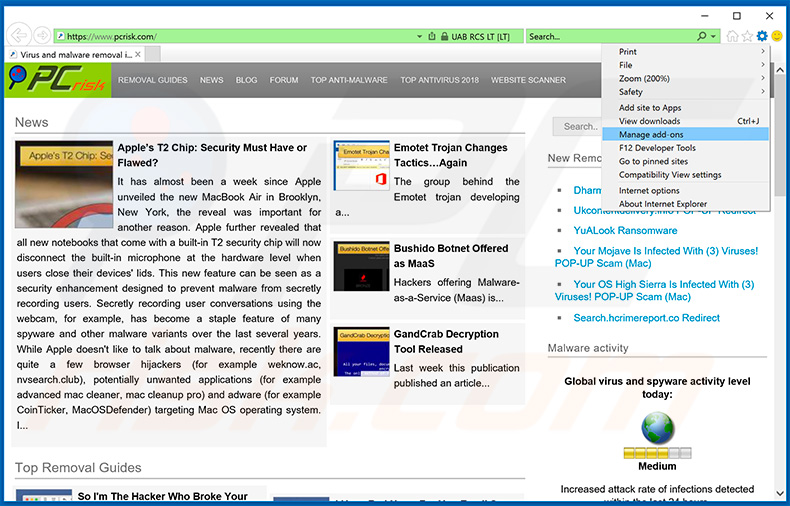Open F12 Developer Tools
Screen dimensions: 790x506
pos(686,148)
